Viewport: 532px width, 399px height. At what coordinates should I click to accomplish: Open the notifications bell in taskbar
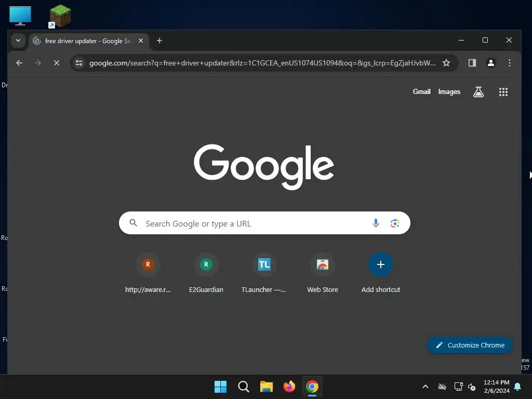tap(518, 387)
